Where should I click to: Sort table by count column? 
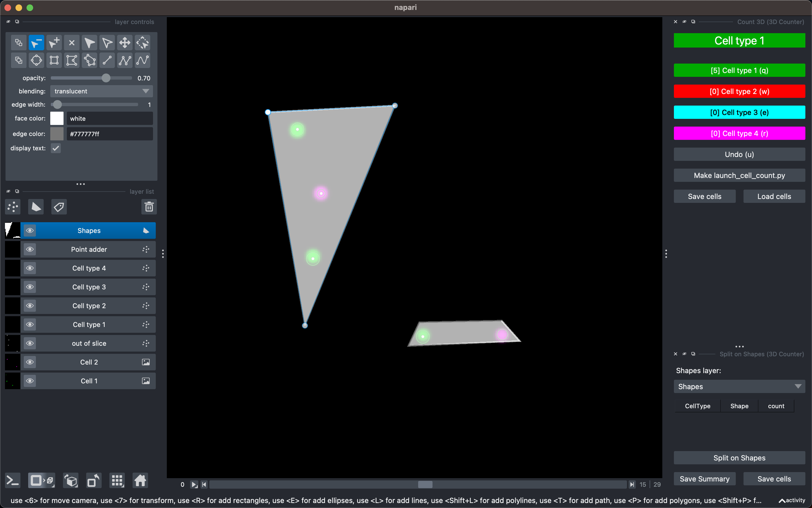[776, 406]
